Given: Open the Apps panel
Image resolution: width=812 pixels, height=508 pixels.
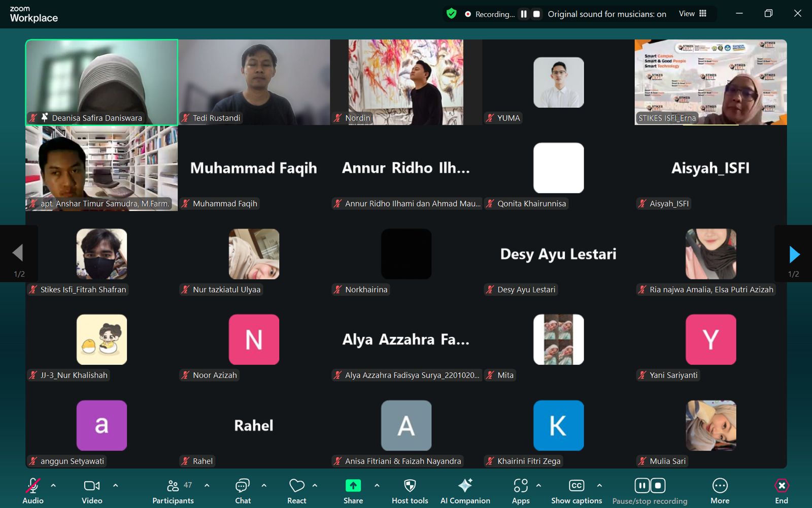Looking at the screenshot, I should 521,491.
